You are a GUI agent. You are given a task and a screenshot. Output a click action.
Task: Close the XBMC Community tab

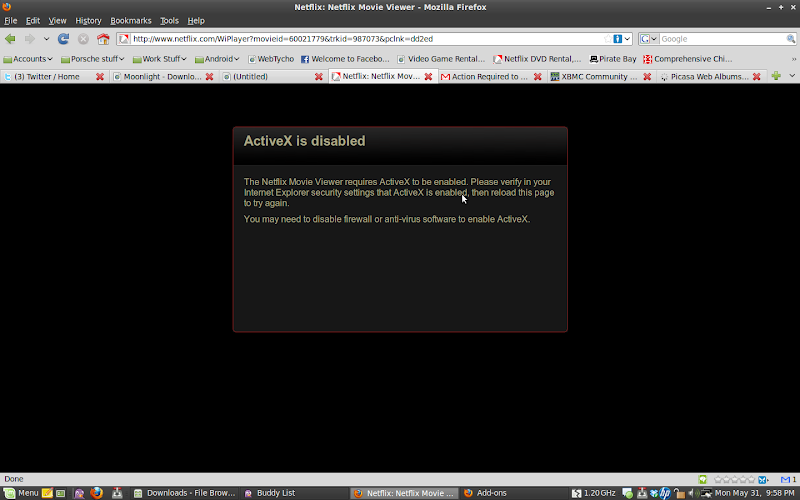tap(647, 77)
